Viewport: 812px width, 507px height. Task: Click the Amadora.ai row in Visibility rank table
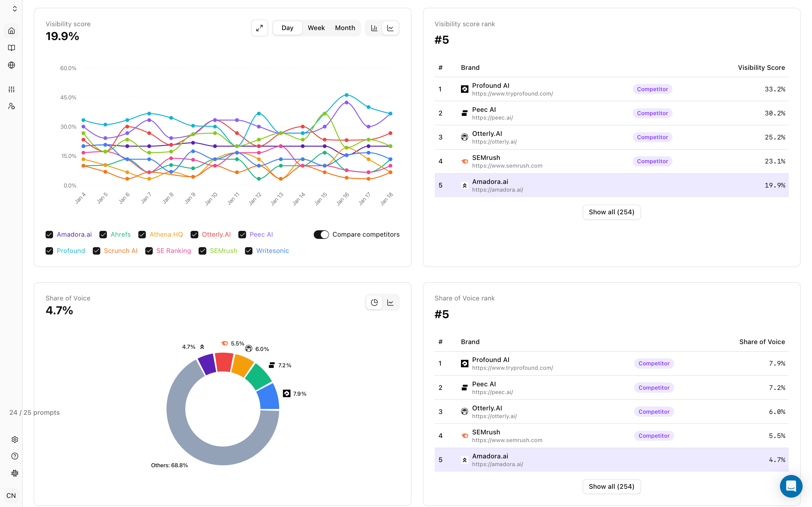[611, 186]
